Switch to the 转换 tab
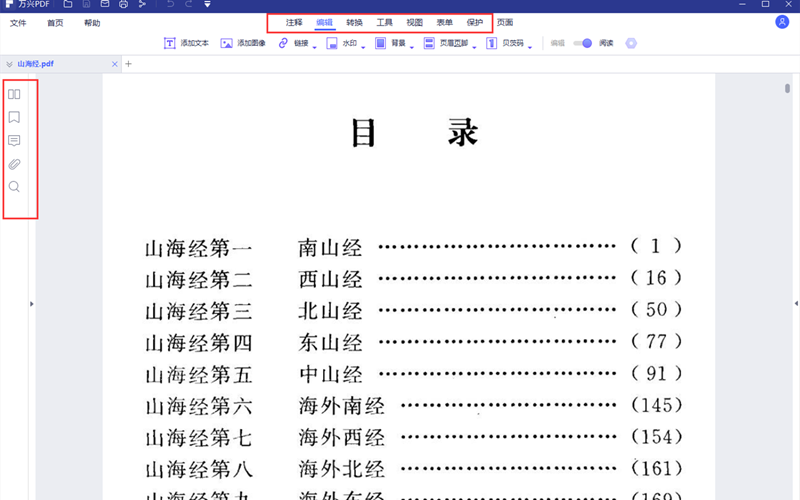Screen dimensions: 800x500 (354, 22)
